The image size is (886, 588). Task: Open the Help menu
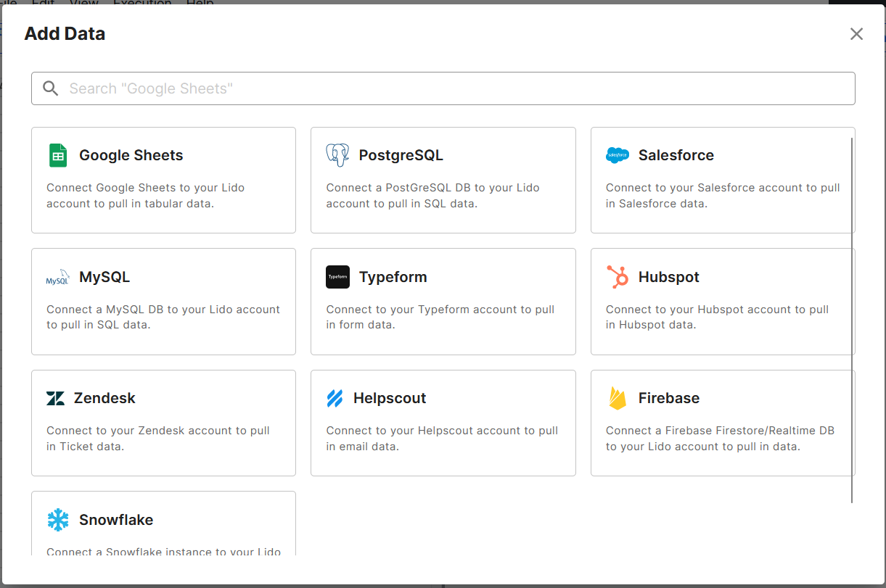[x=200, y=4]
